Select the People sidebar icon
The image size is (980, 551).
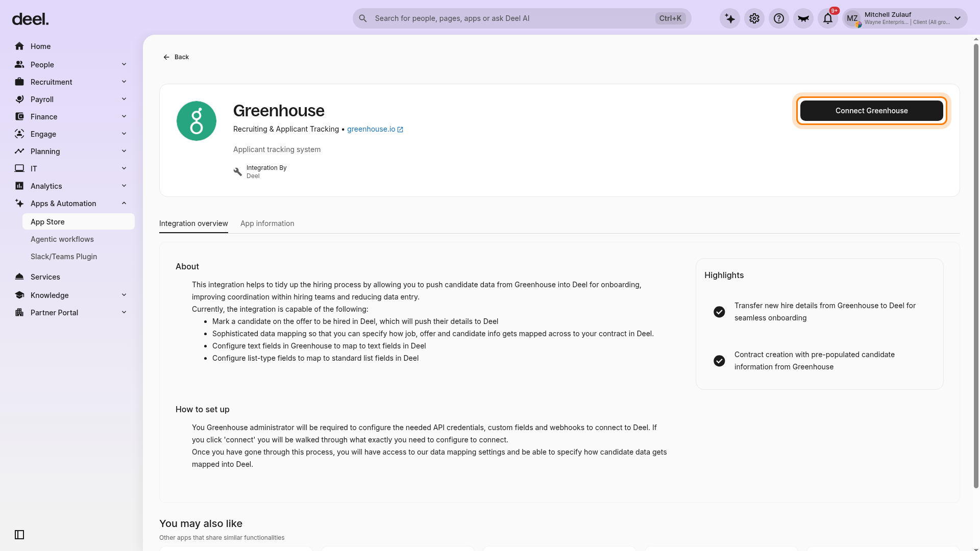pyautogui.click(x=19, y=65)
